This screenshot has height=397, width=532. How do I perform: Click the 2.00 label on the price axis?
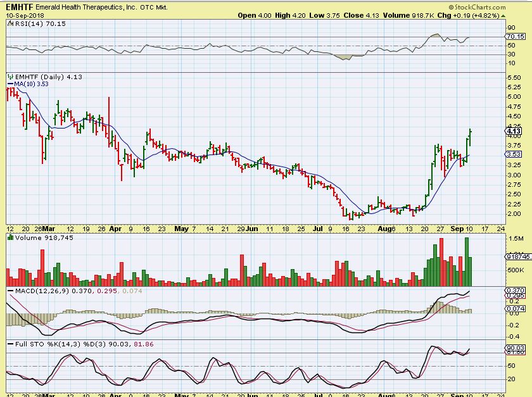(x=514, y=214)
